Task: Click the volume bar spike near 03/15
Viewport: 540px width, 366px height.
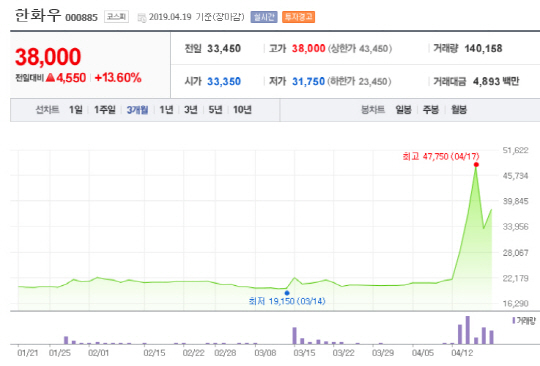Action: coord(294,336)
